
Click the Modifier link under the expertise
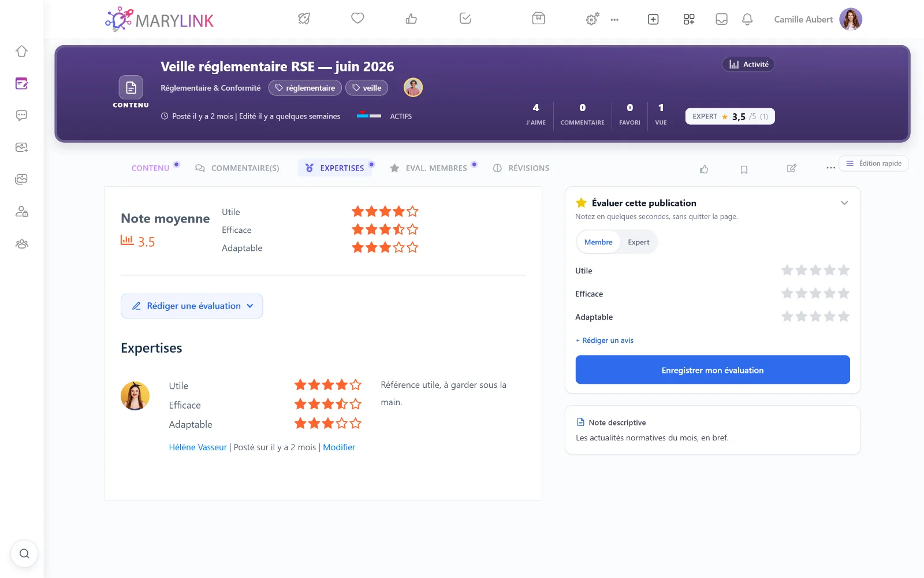point(339,447)
